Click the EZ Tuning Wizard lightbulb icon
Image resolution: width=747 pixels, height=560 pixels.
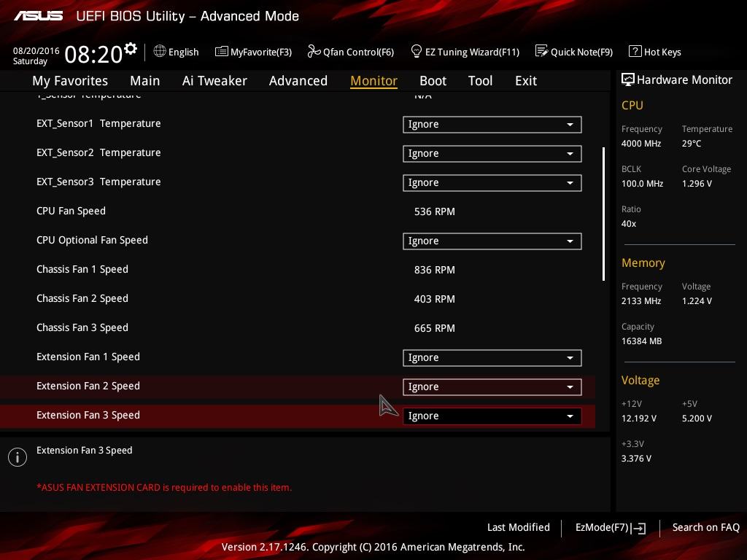pyautogui.click(x=416, y=51)
